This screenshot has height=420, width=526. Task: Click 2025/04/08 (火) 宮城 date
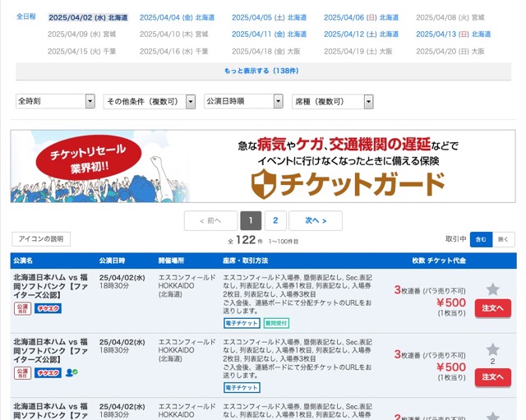(x=450, y=17)
